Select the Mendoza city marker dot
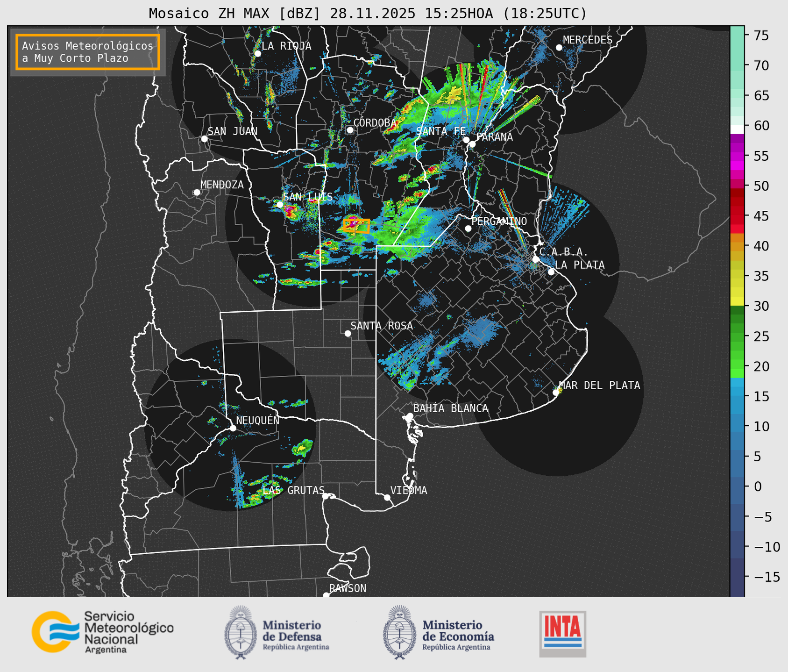Viewport: 788px width, 672px height. point(197,193)
